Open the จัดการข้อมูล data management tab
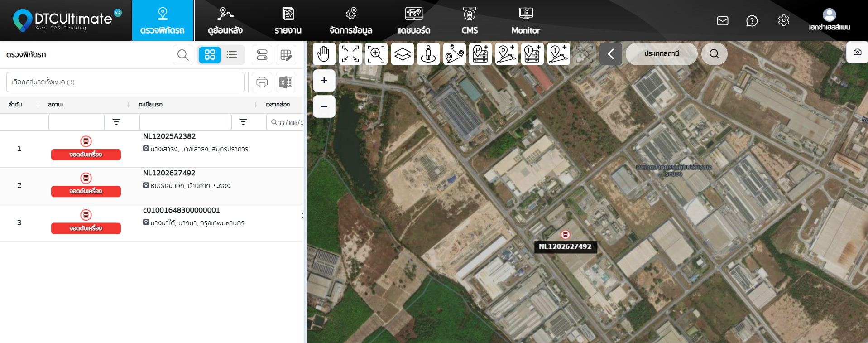This screenshot has width=868, height=343. [x=351, y=20]
